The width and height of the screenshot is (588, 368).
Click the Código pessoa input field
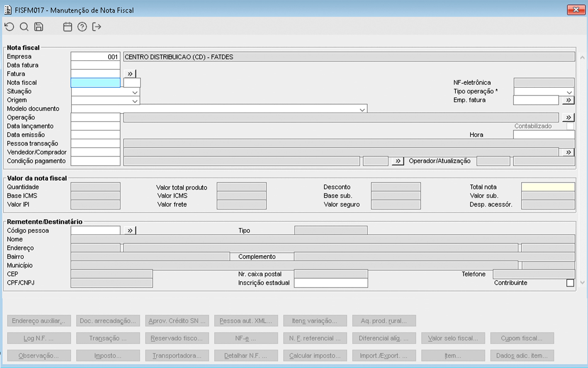[x=96, y=230]
